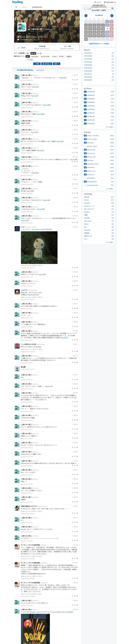Click 記録を開始する start recording link

(110, 2)
